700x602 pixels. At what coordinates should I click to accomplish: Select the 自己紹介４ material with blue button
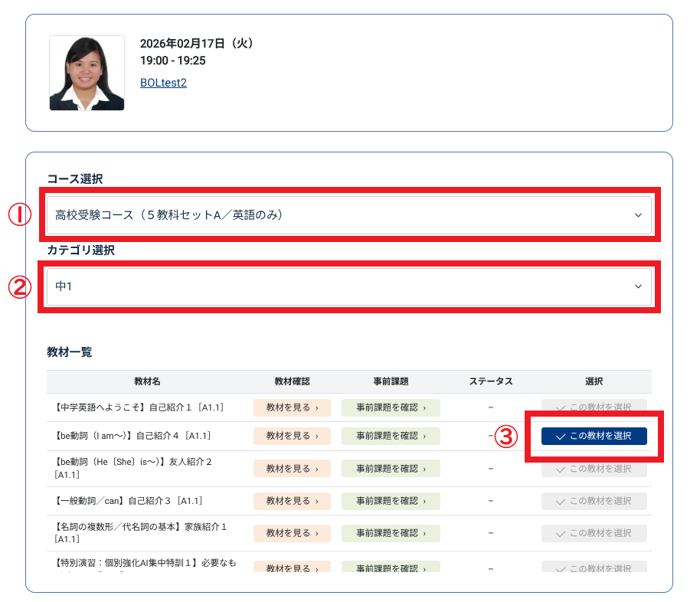(594, 436)
